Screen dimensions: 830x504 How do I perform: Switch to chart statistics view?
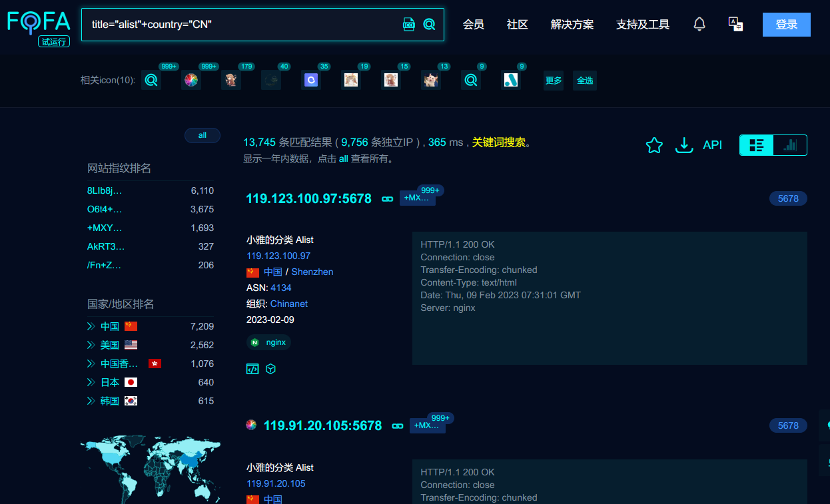click(790, 145)
